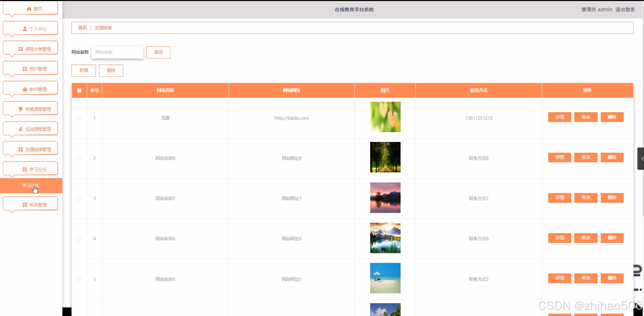The height and width of the screenshot is (316, 644).
Task: Go to 首页 in the breadcrumb
Action: (x=82, y=28)
